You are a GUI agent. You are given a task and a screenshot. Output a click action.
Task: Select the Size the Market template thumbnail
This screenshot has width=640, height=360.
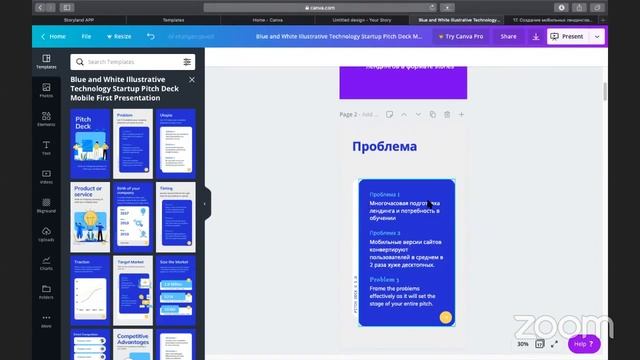pyautogui.click(x=176, y=291)
